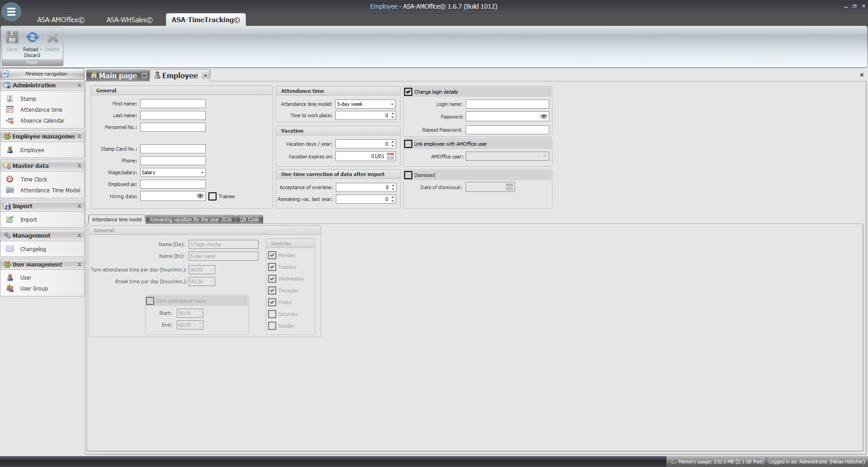Open the Attendance time model dropdown
The width and height of the screenshot is (868, 467).
tap(392, 104)
